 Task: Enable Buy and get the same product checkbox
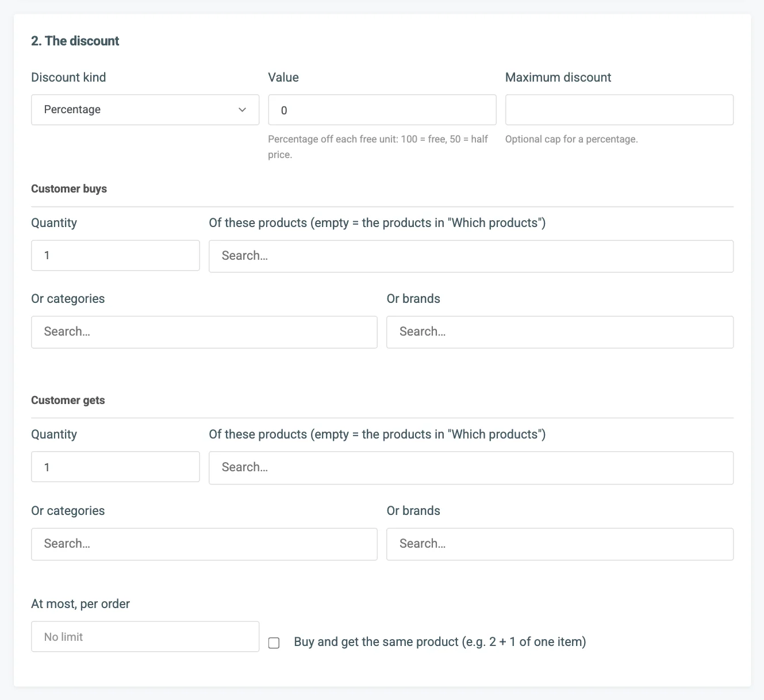click(x=274, y=643)
